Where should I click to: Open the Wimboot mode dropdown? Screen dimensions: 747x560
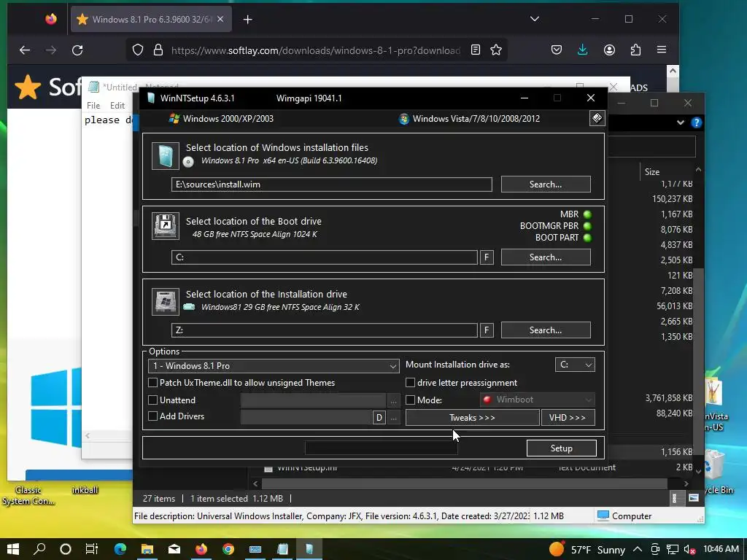tap(538, 400)
